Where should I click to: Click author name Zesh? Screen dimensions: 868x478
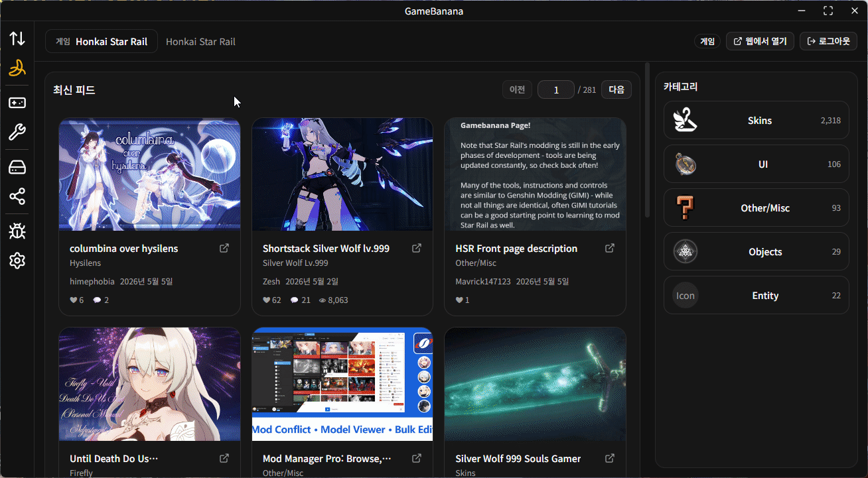pyautogui.click(x=271, y=282)
